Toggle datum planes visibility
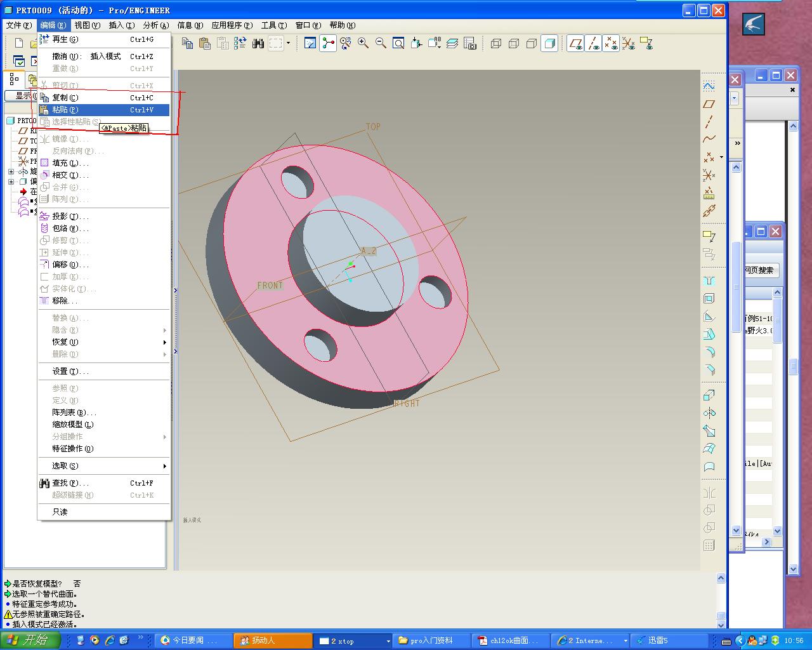This screenshot has height=650, width=812. click(575, 43)
